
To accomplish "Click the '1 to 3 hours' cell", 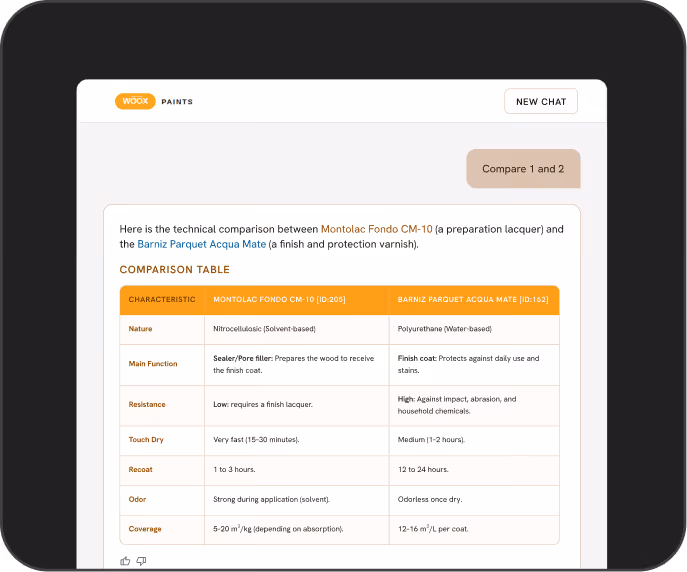I will (297, 470).
